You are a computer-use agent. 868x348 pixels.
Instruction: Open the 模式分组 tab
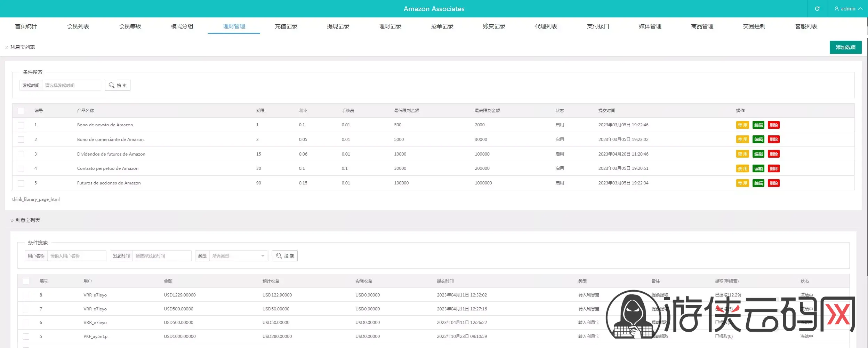pos(182,26)
